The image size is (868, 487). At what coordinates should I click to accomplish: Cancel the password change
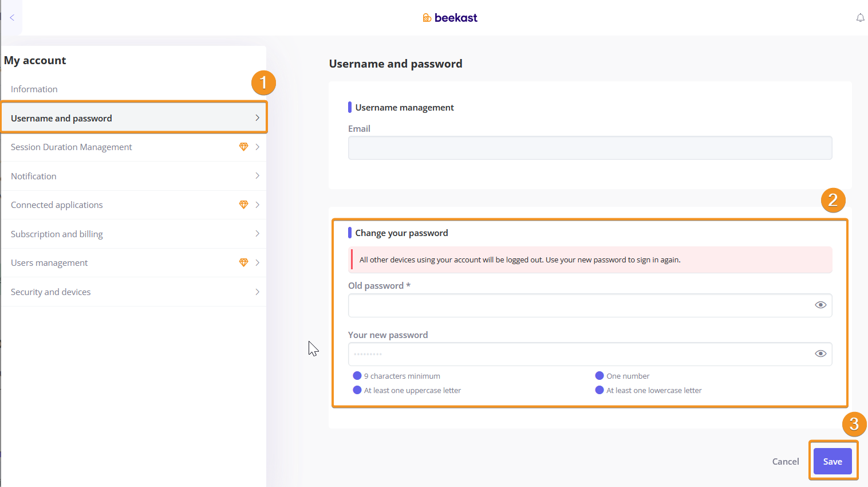(x=785, y=461)
